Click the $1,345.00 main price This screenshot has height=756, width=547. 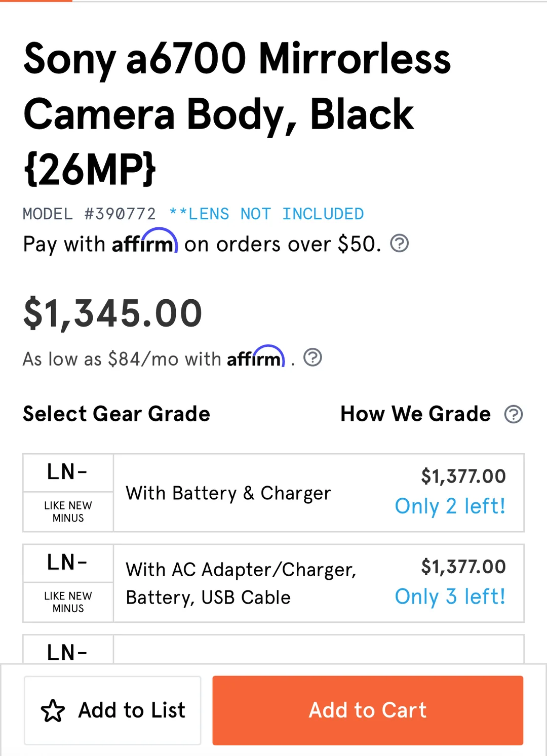point(112,313)
